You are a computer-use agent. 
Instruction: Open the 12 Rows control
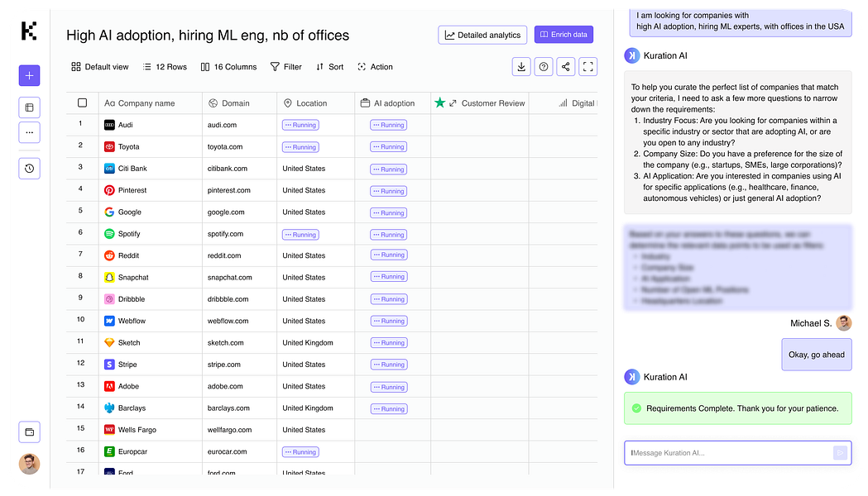[165, 67]
